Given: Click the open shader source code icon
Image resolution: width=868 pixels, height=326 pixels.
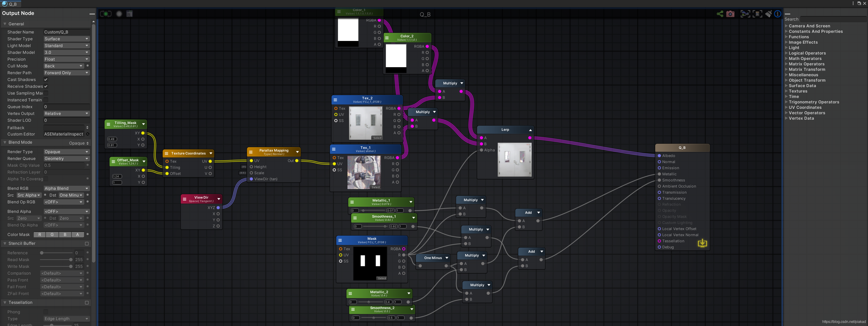Looking at the screenshot, I should point(129,14).
